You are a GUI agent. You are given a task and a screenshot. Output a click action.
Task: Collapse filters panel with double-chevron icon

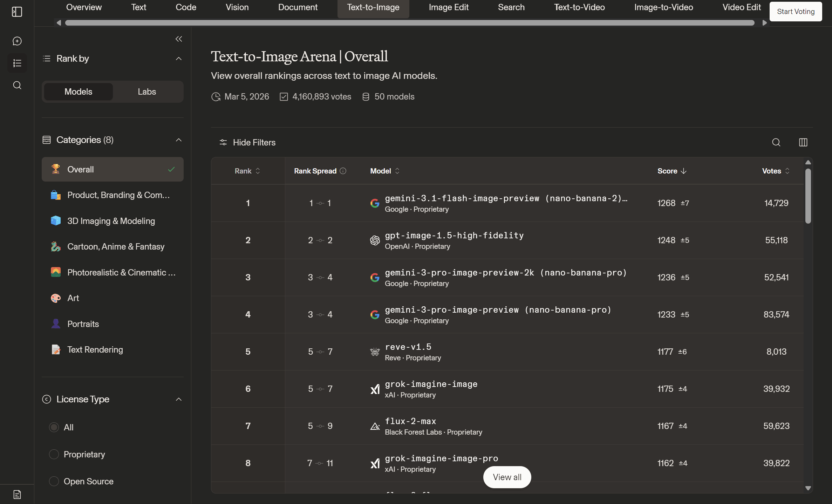pyautogui.click(x=179, y=39)
